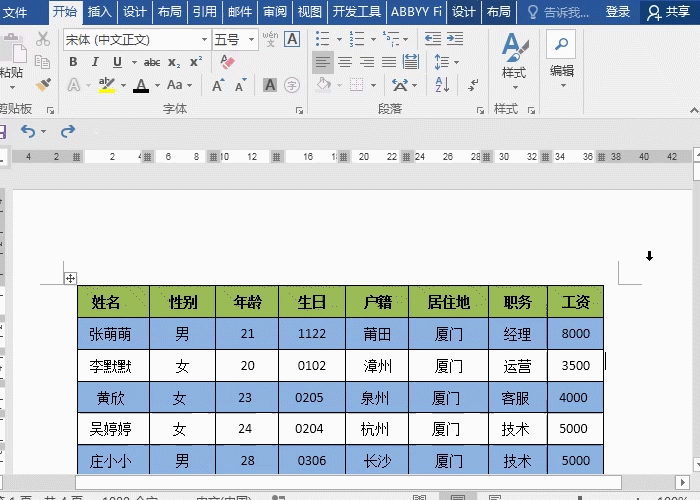The height and width of the screenshot is (500, 700).
Task: Click the Paste clipboard icon
Action: (13, 47)
